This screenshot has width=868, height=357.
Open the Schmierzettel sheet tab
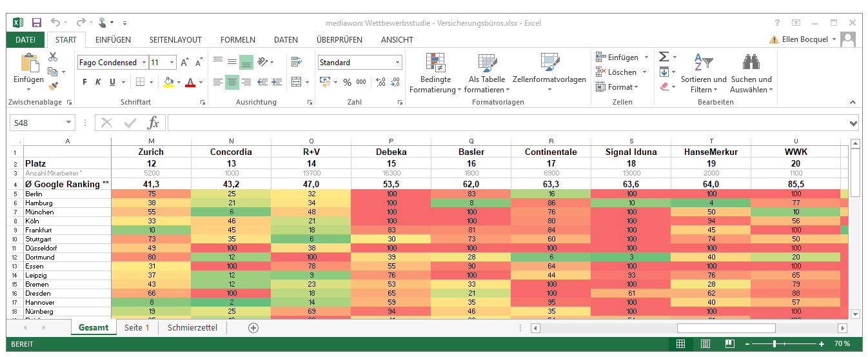pos(192,328)
